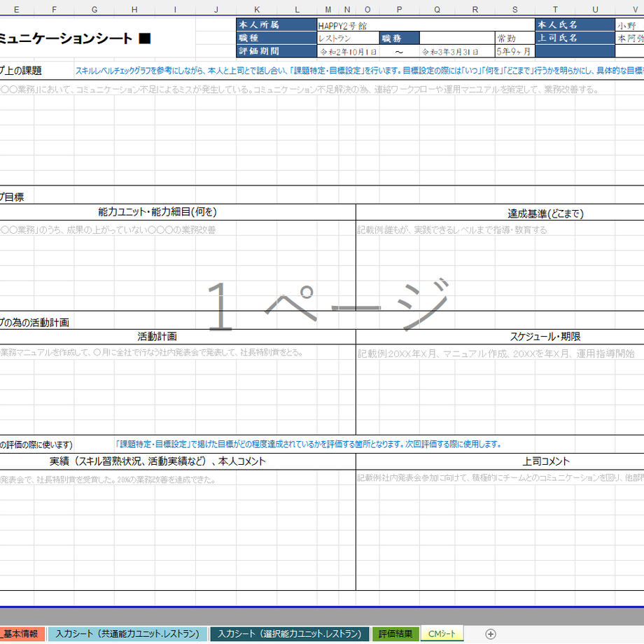This screenshot has width=644, height=644.
Task: Select column J header
Action: point(216,9)
